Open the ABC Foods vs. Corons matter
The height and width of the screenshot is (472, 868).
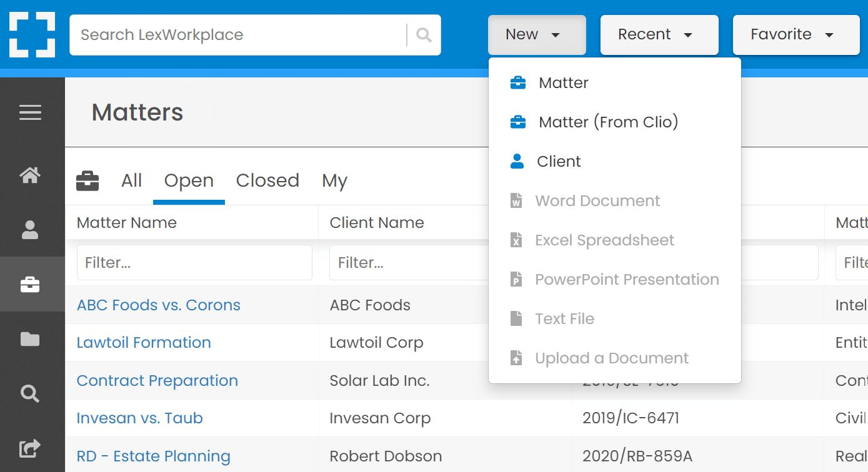tap(159, 305)
